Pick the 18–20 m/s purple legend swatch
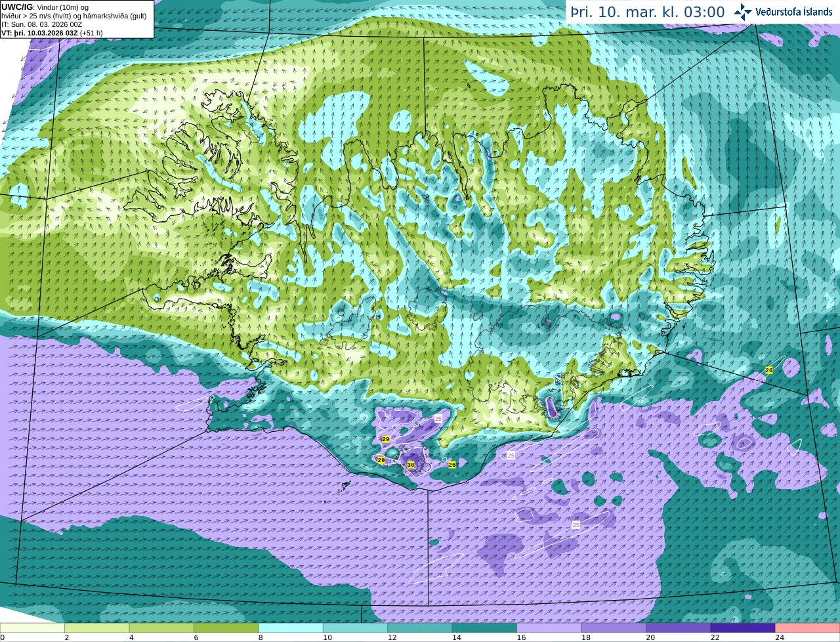The width and height of the screenshot is (840, 642). coord(614,628)
